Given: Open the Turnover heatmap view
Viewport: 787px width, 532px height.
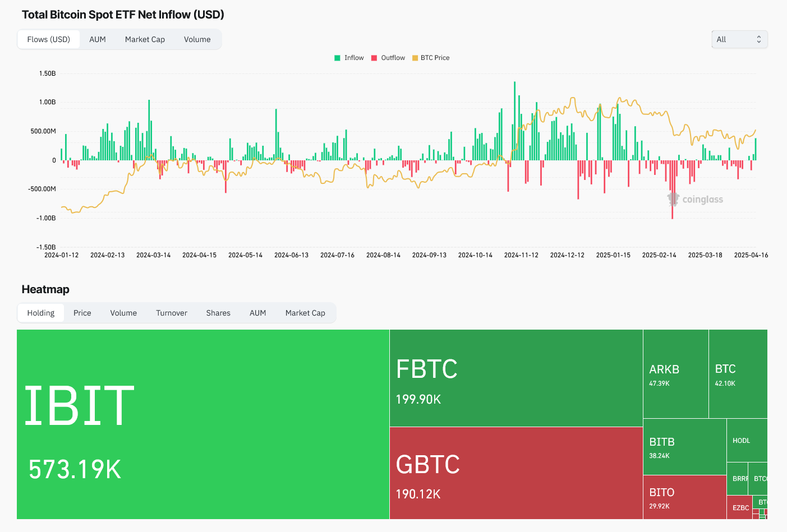Looking at the screenshot, I should [171, 313].
